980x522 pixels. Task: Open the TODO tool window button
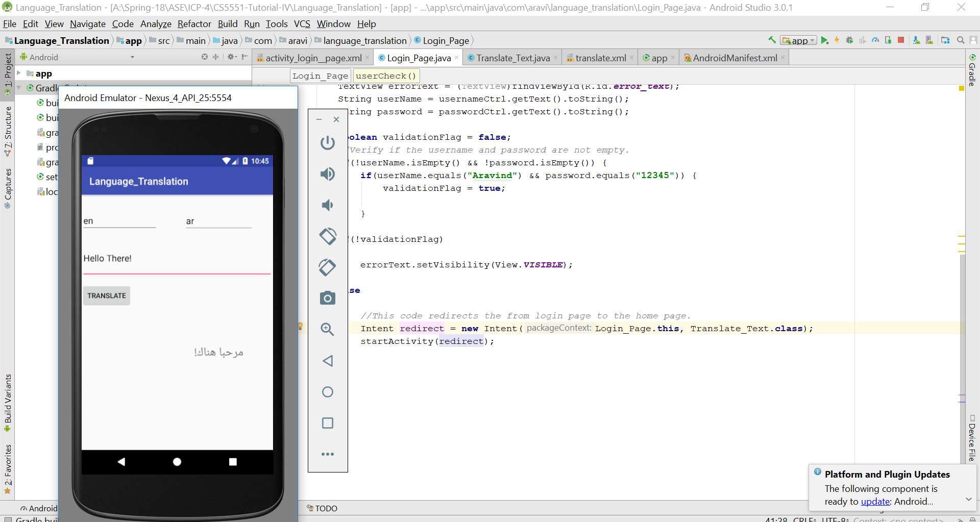322,508
